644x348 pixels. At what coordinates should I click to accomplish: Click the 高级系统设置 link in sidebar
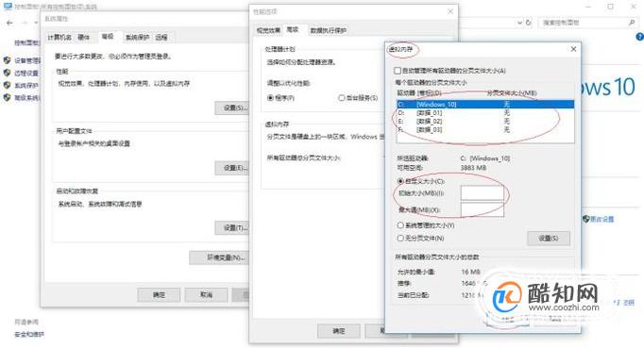tap(28, 97)
